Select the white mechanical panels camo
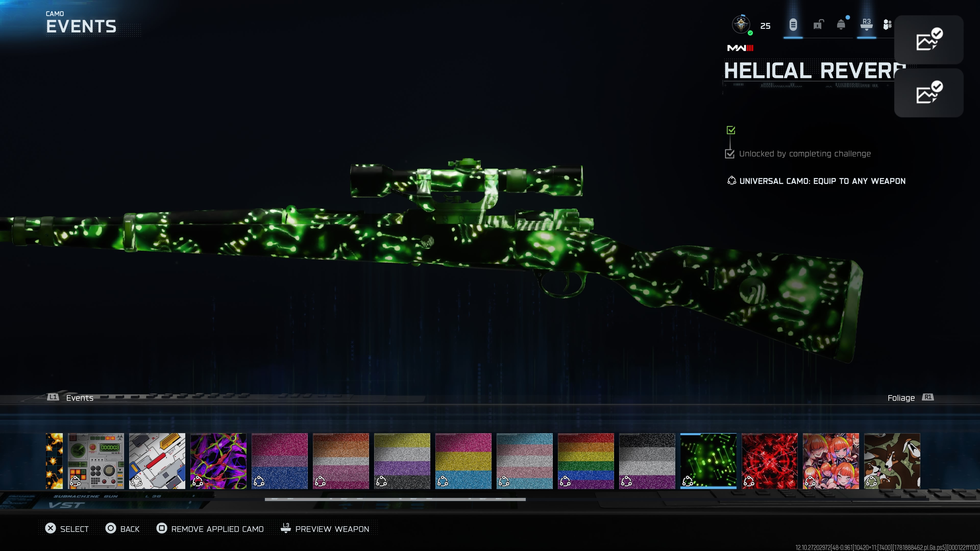Image resolution: width=980 pixels, height=551 pixels. 157,461
